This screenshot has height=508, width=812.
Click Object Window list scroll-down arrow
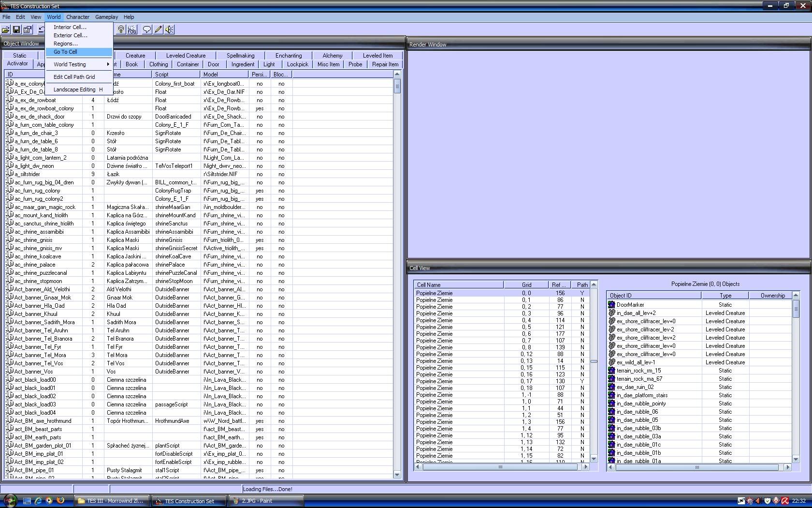click(397, 475)
